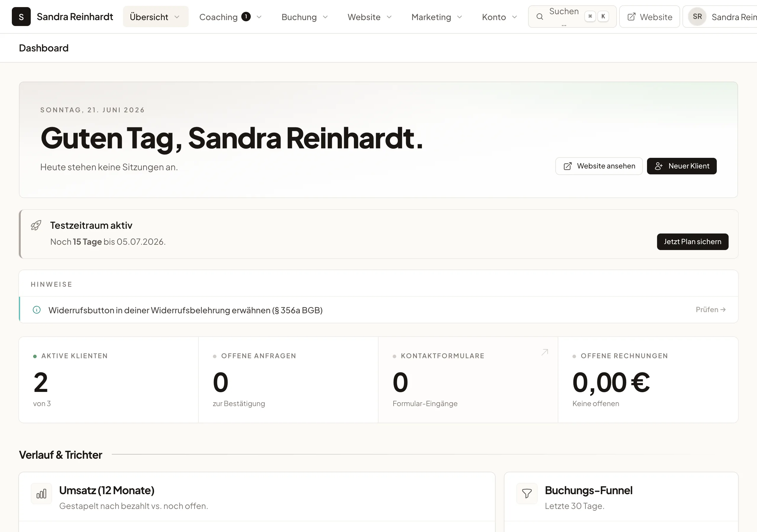Open the Buchung navigation item
This screenshot has width=757, height=532.
coord(305,17)
